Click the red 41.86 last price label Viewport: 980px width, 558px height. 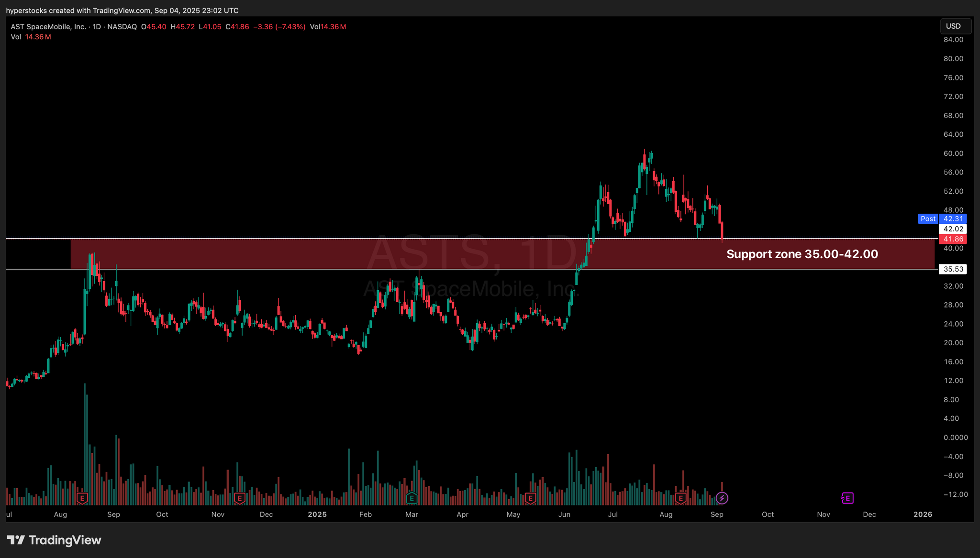coord(953,239)
